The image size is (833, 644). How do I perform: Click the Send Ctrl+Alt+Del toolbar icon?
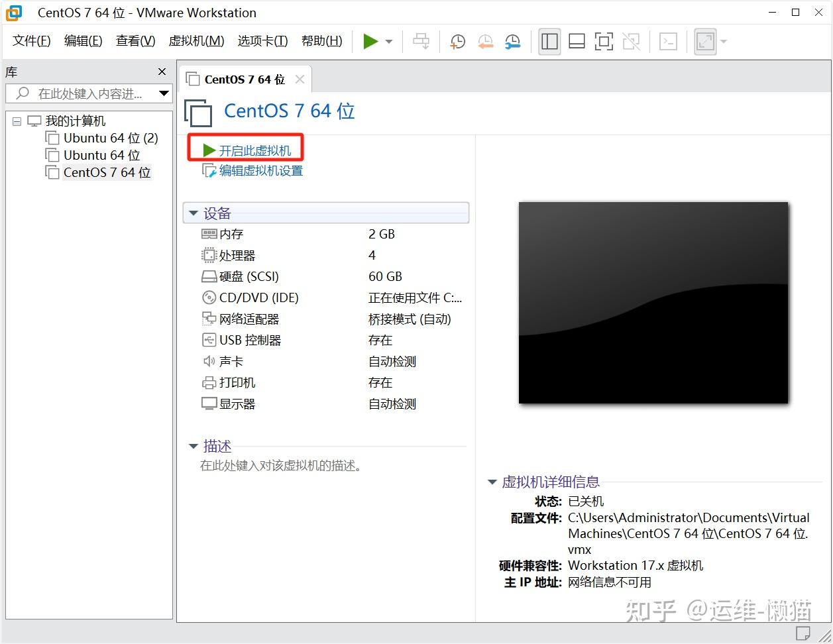coord(421,42)
